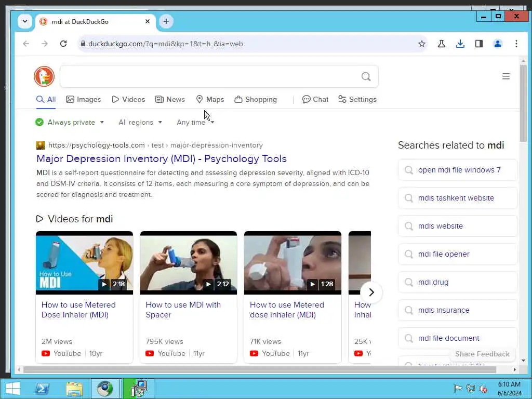
Task: Play 'How to use MDI with Spacer' thumbnail
Action: coord(189,263)
